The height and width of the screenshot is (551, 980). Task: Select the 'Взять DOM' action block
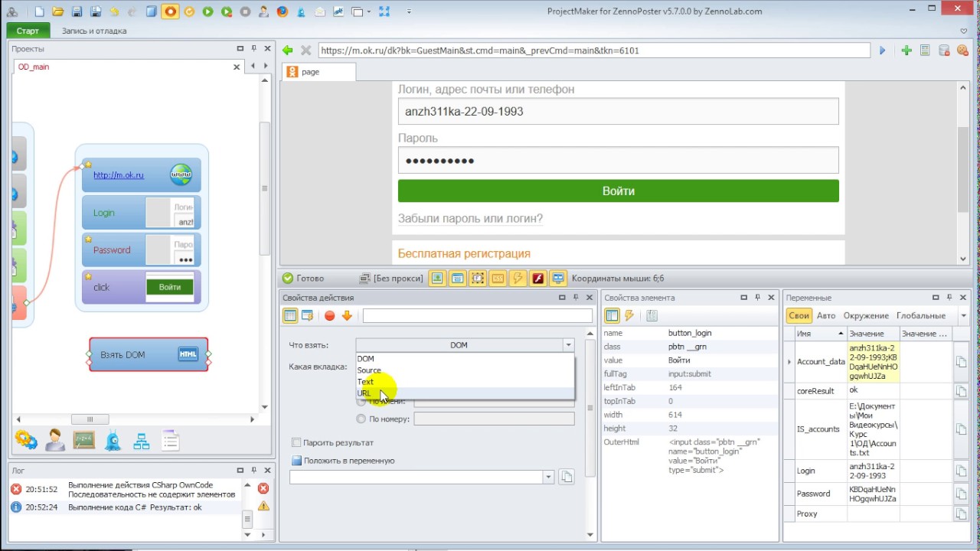(x=149, y=354)
